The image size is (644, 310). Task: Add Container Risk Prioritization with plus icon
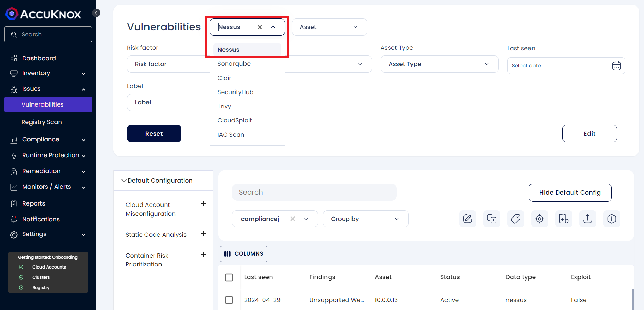pos(203,255)
